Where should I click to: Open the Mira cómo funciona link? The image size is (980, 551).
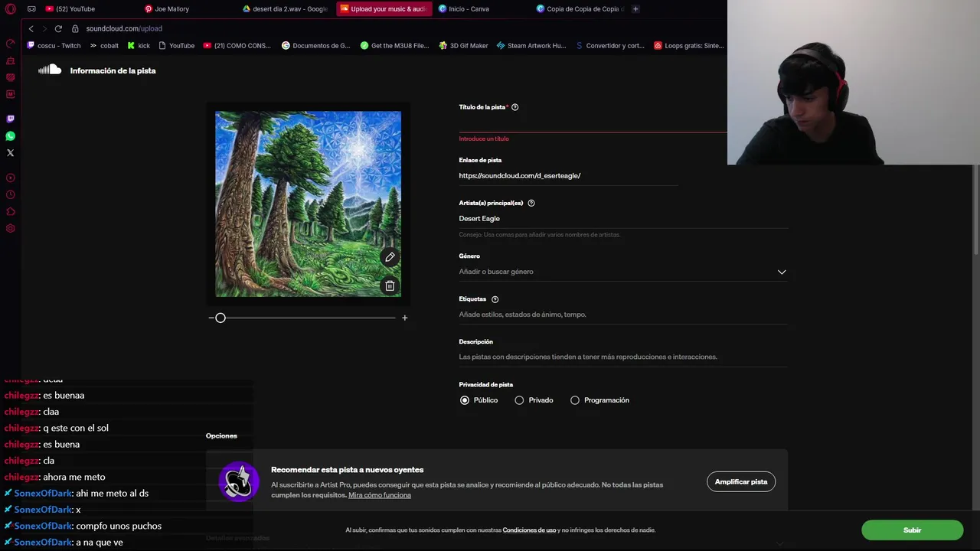pyautogui.click(x=380, y=495)
